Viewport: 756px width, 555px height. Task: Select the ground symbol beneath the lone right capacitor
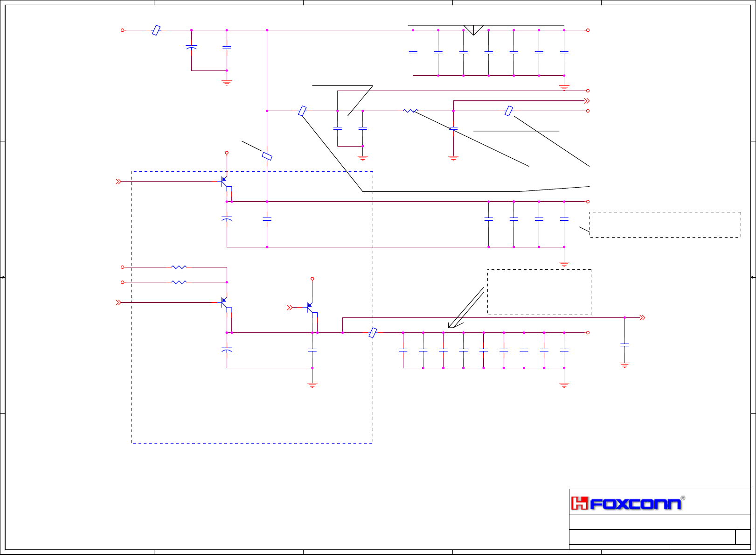624,365
